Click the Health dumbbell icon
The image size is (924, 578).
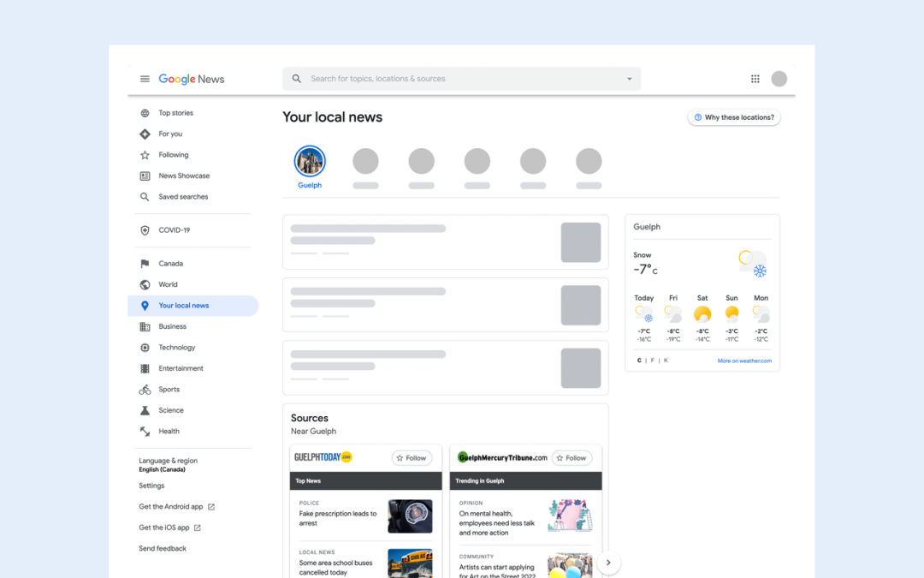point(145,432)
